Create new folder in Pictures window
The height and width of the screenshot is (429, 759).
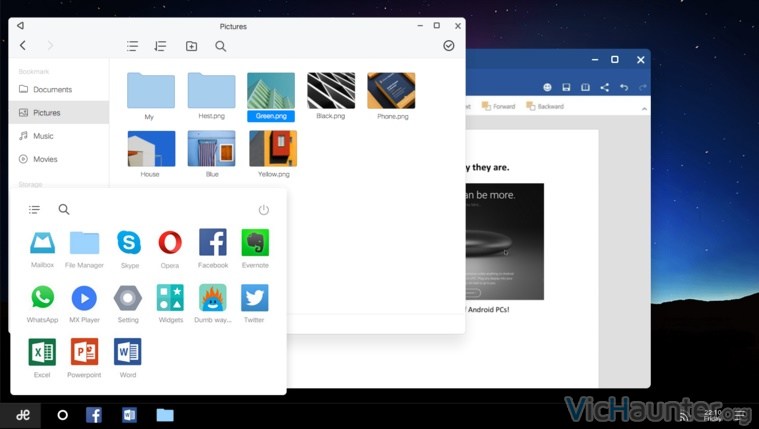click(192, 46)
